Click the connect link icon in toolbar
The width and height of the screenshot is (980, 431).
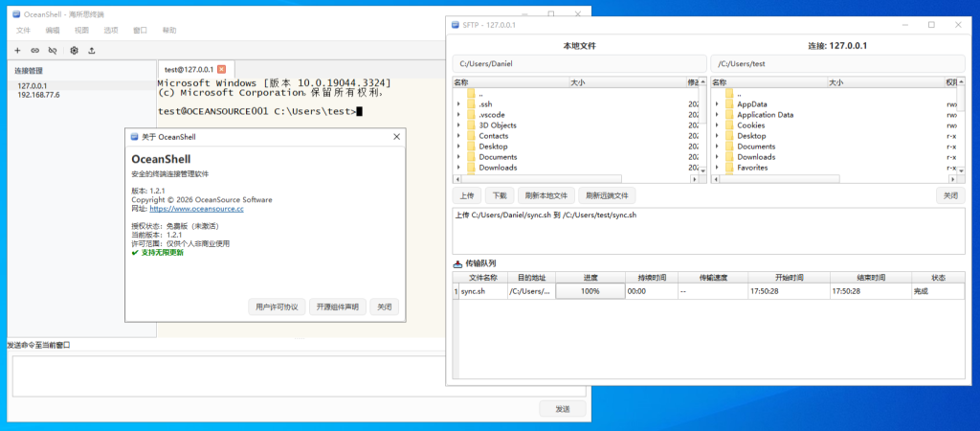pos(35,51)
